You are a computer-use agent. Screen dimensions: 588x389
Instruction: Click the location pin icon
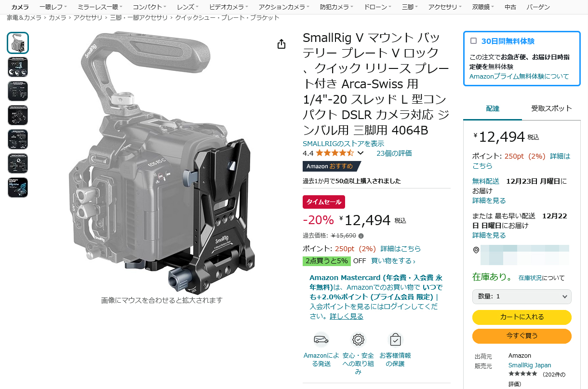[x=476, y=250]
